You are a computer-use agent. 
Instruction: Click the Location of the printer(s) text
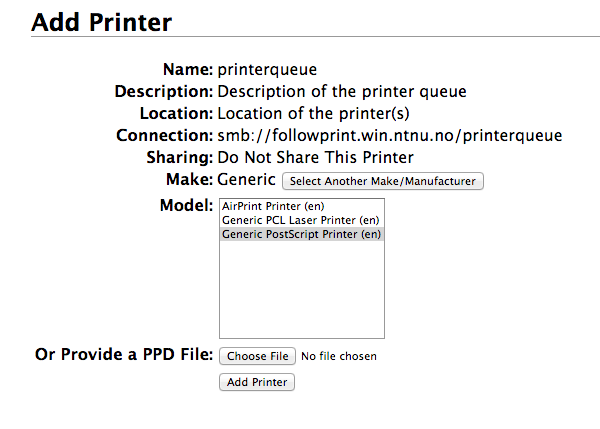313,113
